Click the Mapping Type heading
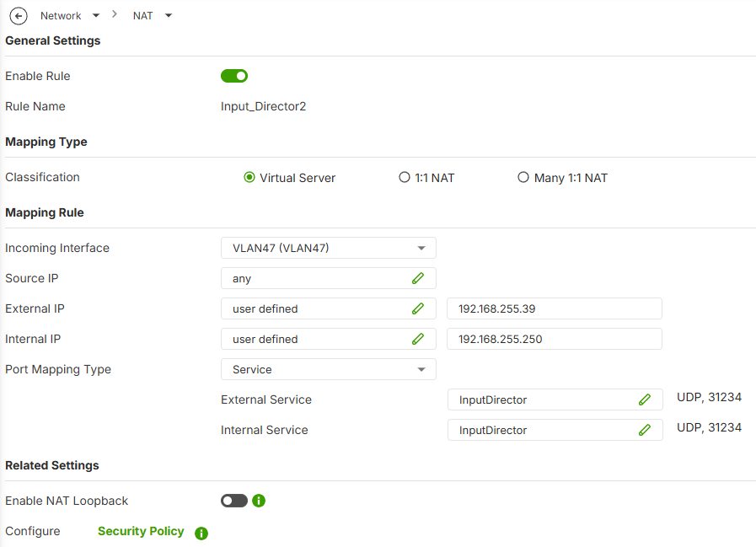Screen dimensions: 756x547 (x=46, y=142)
